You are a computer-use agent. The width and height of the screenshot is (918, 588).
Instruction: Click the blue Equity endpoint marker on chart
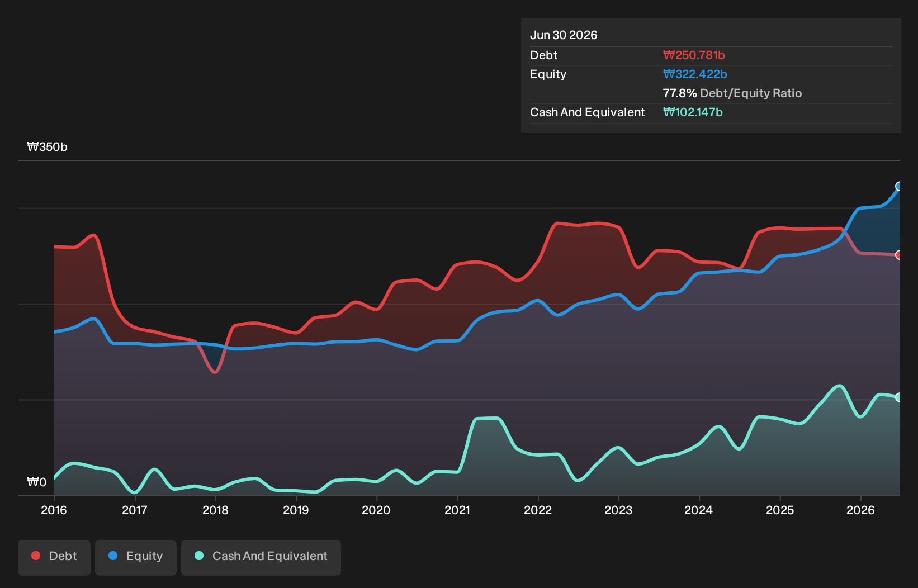(x=899, y=186)
